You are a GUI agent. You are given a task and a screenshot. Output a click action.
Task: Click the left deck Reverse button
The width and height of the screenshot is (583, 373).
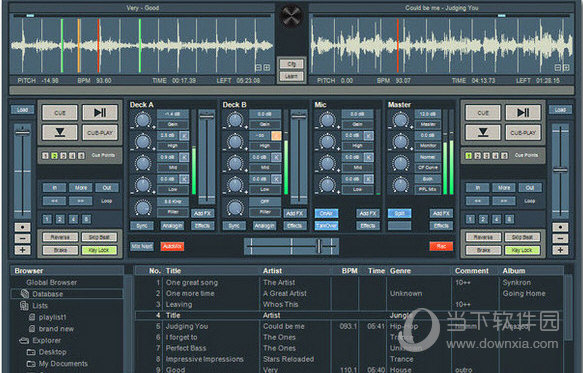(x=60, y=237)
